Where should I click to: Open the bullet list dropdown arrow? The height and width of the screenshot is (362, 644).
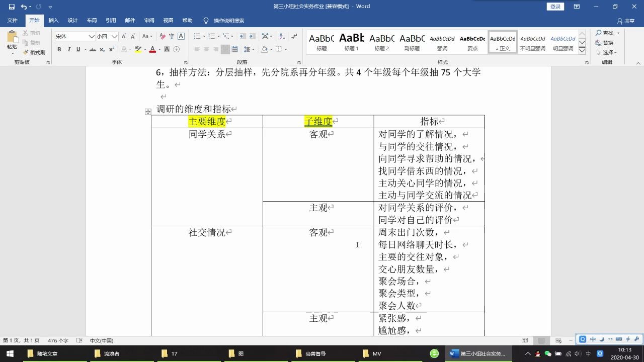tap(203, 36)
